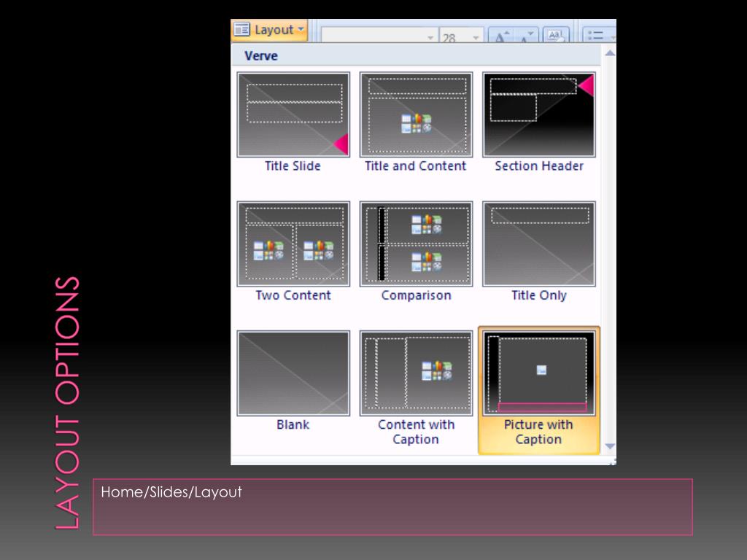Click the Home/Slides/Layout text box
The width and height of the screenshot is (747, 560).
pos(392,507)
